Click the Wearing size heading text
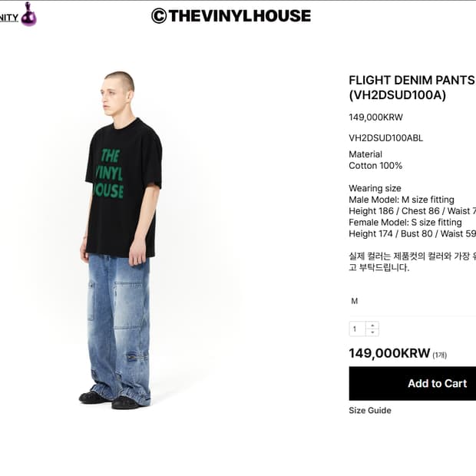Viewport: 476px width, 476px height. click(375, 188)
